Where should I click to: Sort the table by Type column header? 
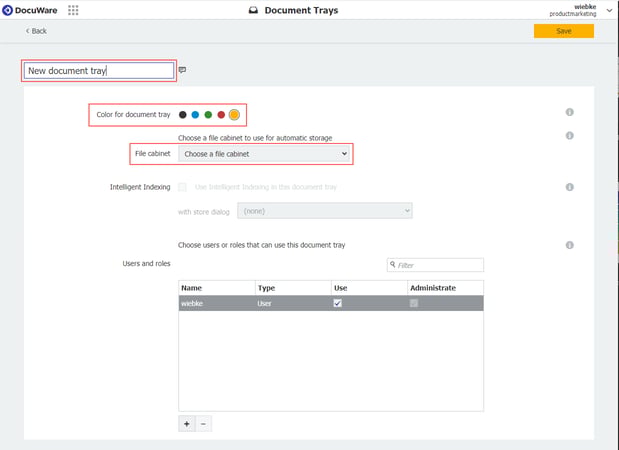292,288
